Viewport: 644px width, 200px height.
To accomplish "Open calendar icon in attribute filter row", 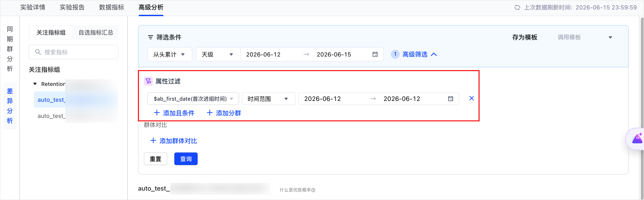I will coord(450,99).
